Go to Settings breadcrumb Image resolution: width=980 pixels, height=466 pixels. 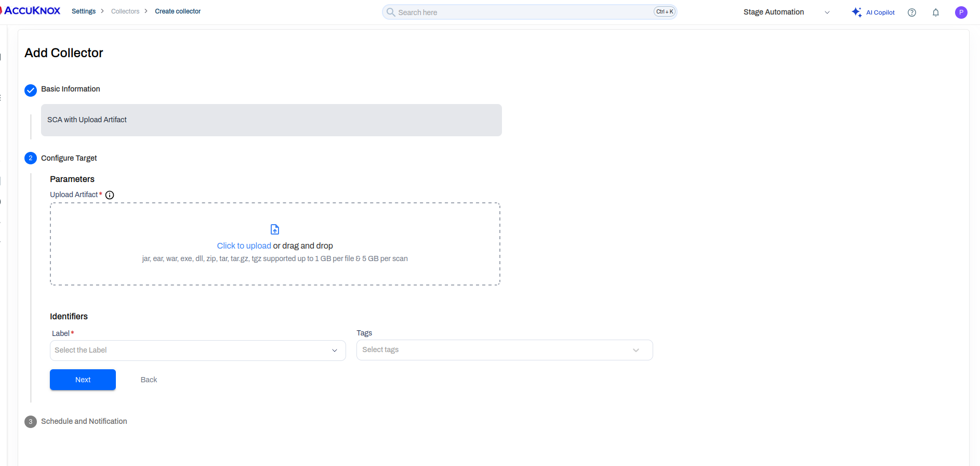coord(84,11)
